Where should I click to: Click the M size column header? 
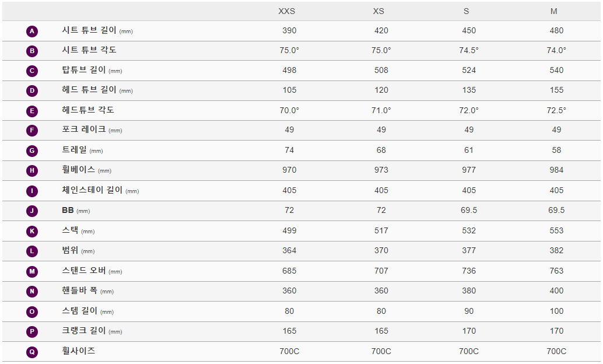554,12
